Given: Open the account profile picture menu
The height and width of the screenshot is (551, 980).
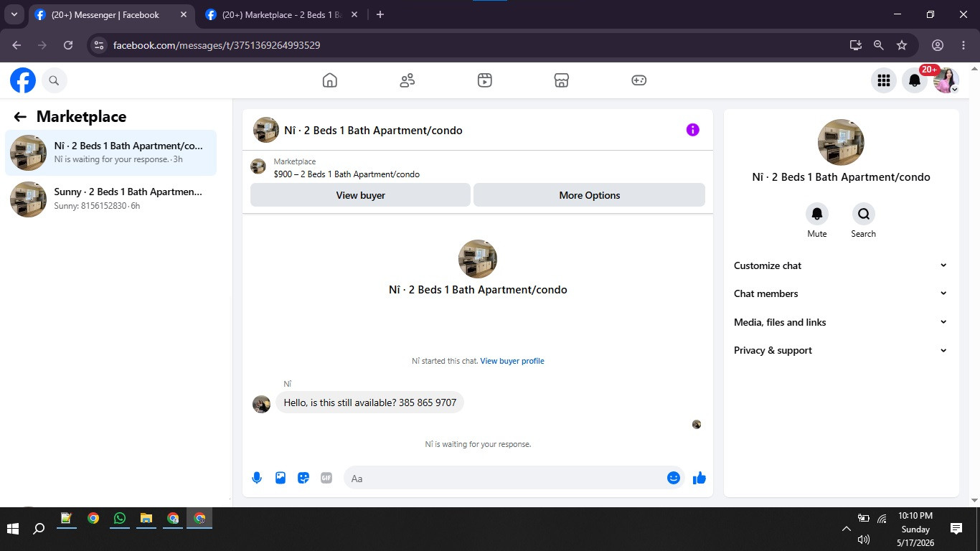Looking at the screenshot, I should pyautogui.click(x=946, y=80).
